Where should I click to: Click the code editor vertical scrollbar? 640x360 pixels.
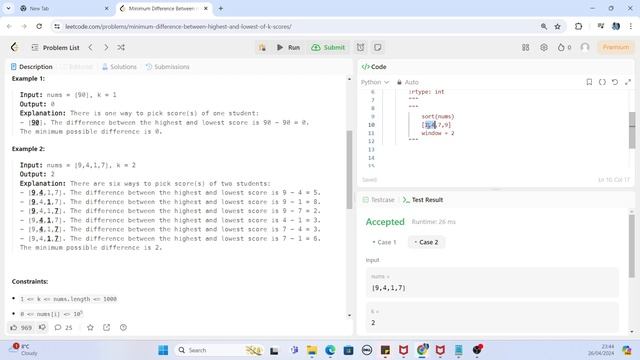pyautogui.click(x=632, y=130)
